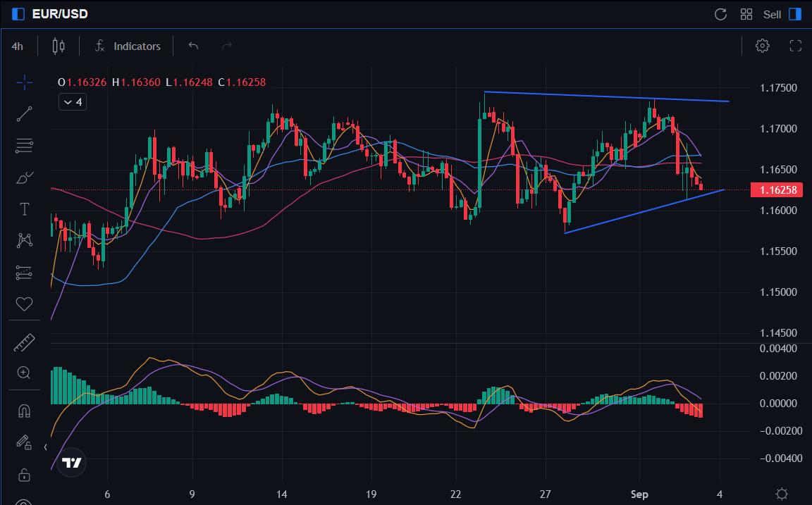Click the EUR/USD symbol title
The image size is (812, 505).
tap(60, 14)
